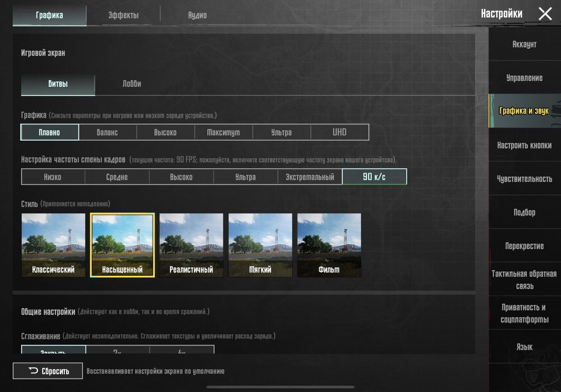Set graphics quality to UHD
Screen dimensions: 561x392
[339, 132]
